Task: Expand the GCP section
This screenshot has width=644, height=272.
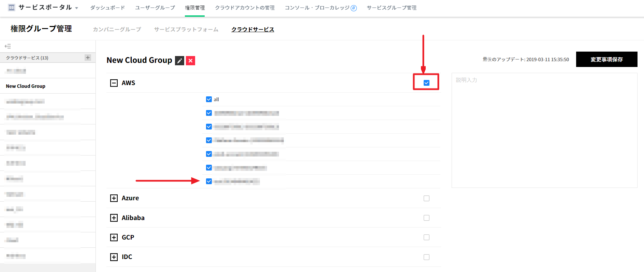Action: [114, 237]
